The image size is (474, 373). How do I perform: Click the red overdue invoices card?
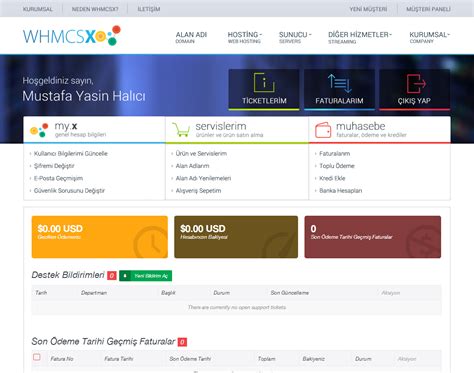[373, 237]
